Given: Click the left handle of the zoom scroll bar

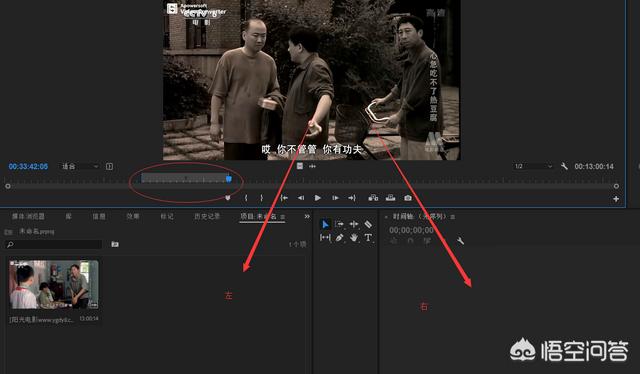Looking at the screenshot, I should coord(8,186).
